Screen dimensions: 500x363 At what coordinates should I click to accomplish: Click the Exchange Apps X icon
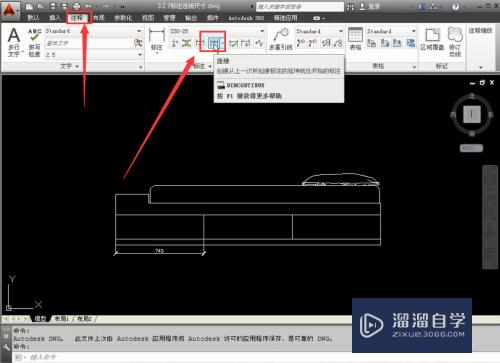coord(422,7)
